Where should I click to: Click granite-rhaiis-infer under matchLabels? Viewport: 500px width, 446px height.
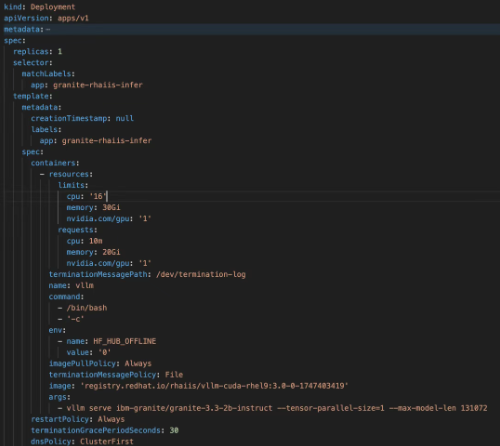point(98,85)
